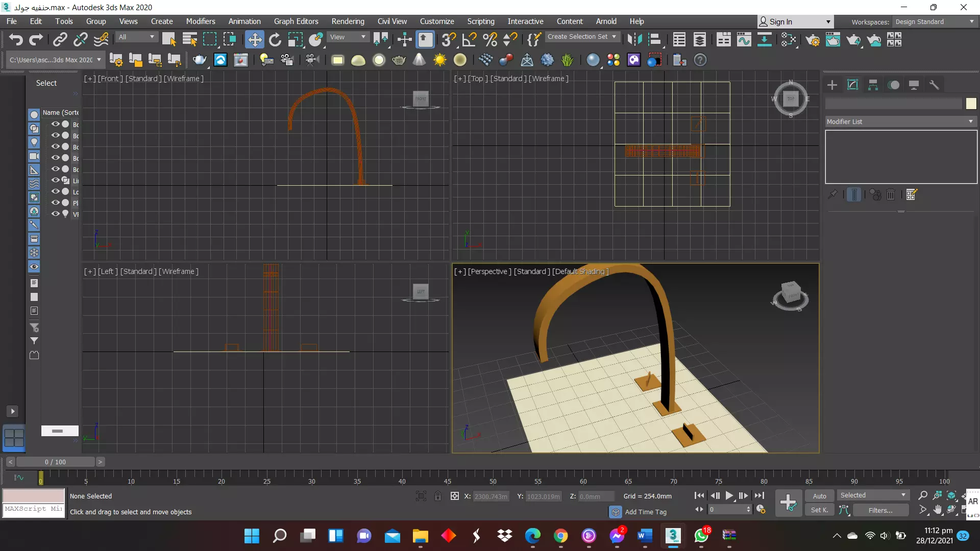Toggle Auto Key animation mode

[819, 496]
